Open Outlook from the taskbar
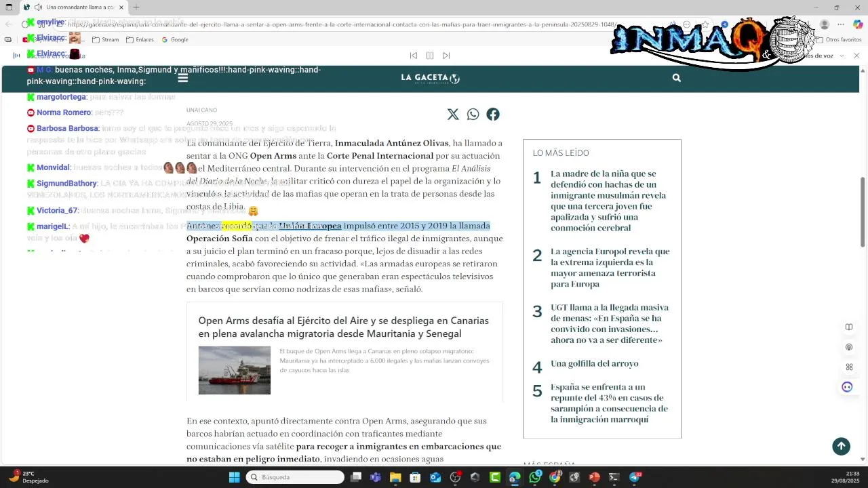This screenshot has width=868, height=488. (435, 477)
